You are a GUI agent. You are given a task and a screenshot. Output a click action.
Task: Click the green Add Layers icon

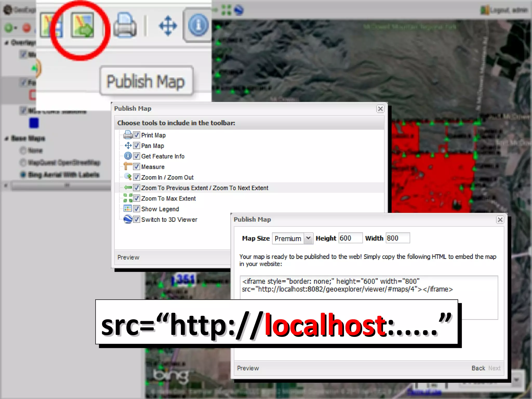pyautogui.click(x=9, y=28)
